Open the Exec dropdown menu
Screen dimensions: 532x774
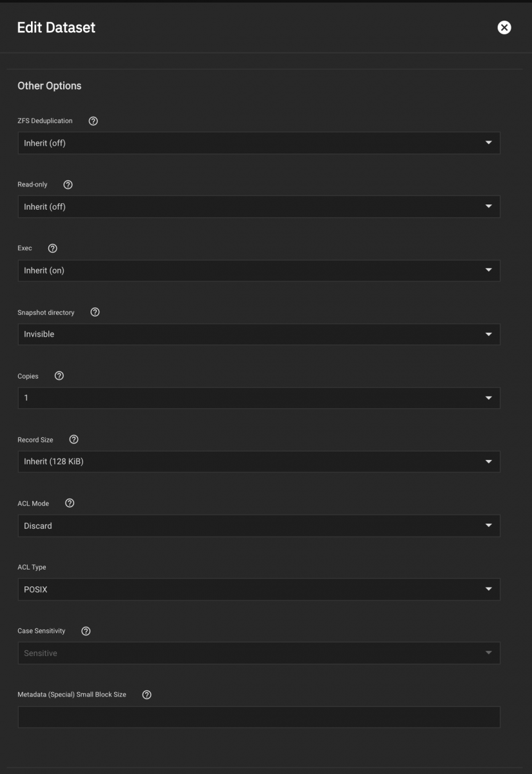[x=259, y=271]
